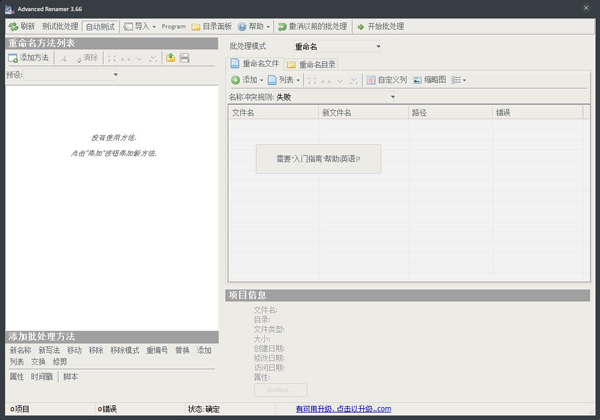Screen dimensions: 600x420
Task: Click the upgrade available link in status bar
Action: click(x=343, y=409)
